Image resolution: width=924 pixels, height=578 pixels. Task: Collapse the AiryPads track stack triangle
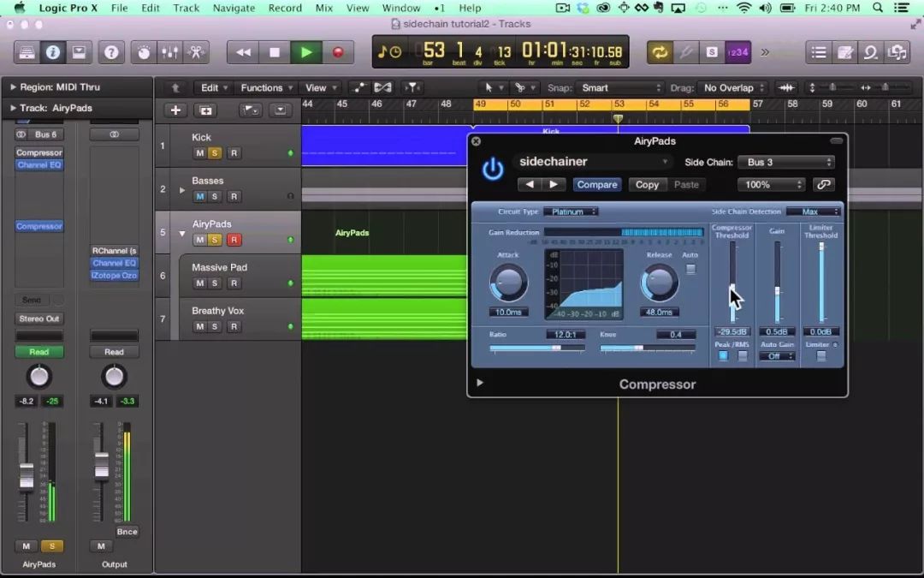[x=182, y=234]
